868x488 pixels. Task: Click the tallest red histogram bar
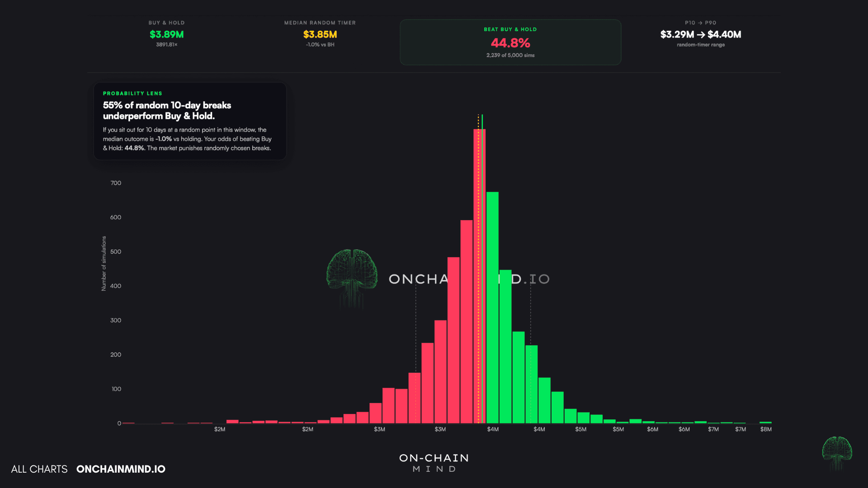[x=479, y=276]
